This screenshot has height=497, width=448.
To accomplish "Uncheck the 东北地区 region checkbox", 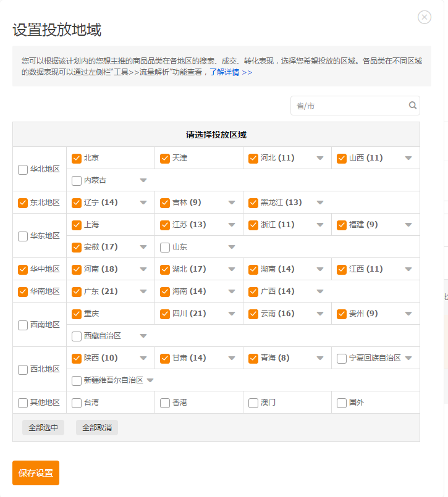I will pyautogui.click(x=23, y=203).
